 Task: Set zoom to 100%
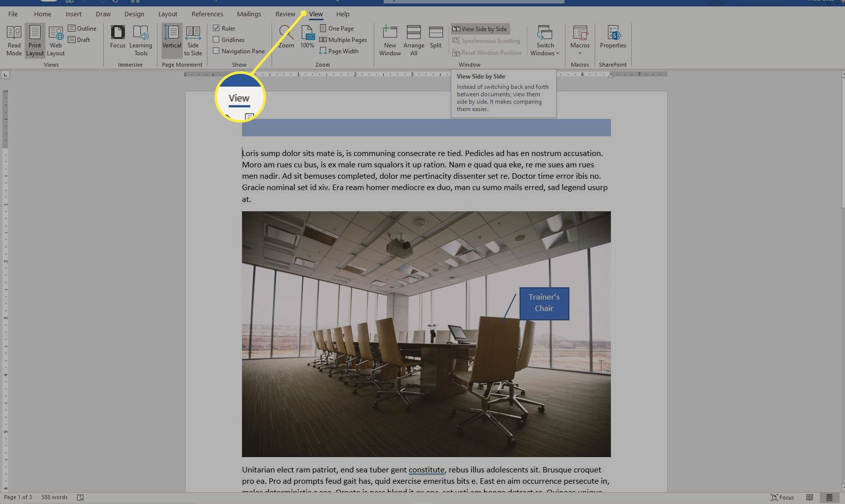click(x=307, y=37)
